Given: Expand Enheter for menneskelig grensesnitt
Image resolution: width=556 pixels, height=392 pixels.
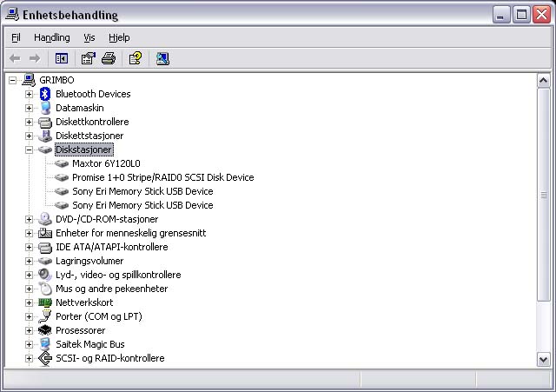Looking at the screenshot, I should pyautogui.click(x=29, y=233).
